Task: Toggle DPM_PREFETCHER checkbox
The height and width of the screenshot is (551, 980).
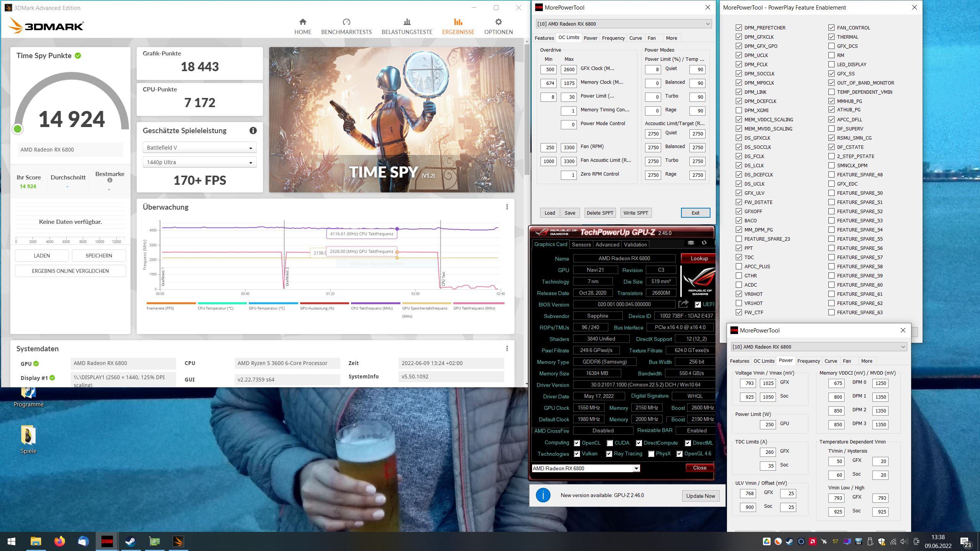Action: click(x=739, y=28)
